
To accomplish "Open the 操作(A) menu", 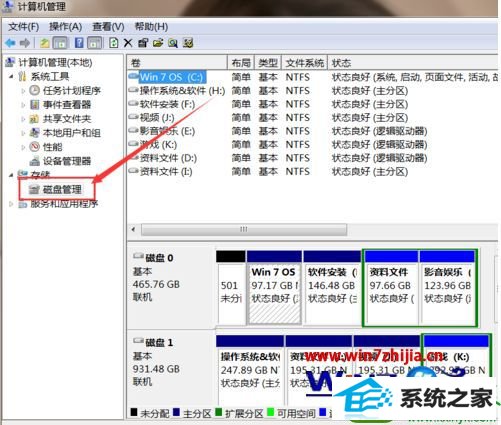I will tap(65, 27).
